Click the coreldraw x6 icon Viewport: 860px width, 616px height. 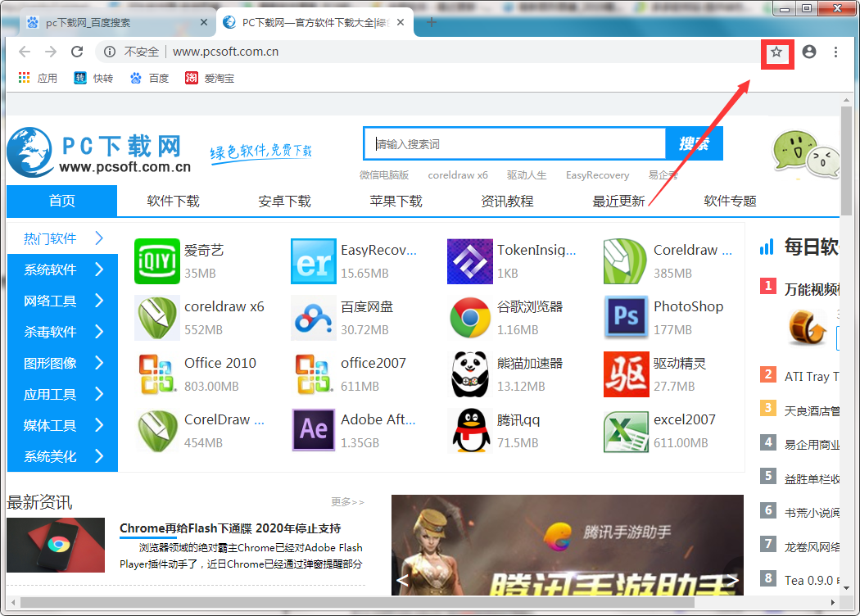coord(157,318)
